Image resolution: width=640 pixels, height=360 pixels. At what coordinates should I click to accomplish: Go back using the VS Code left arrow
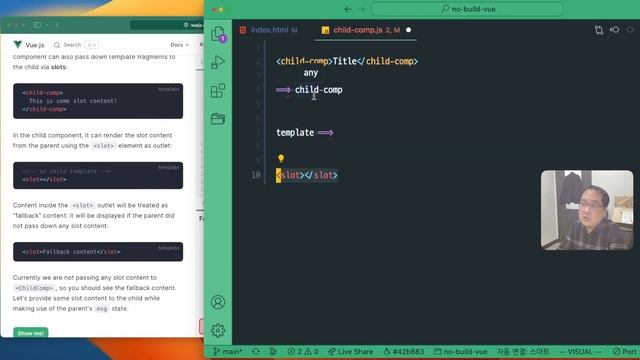click(348, 9)
